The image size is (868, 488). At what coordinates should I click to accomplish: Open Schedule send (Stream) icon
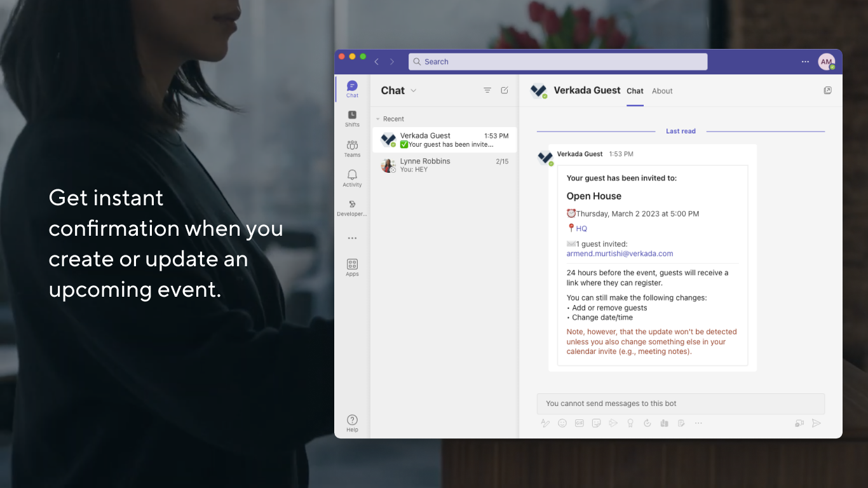click(613, 423)
